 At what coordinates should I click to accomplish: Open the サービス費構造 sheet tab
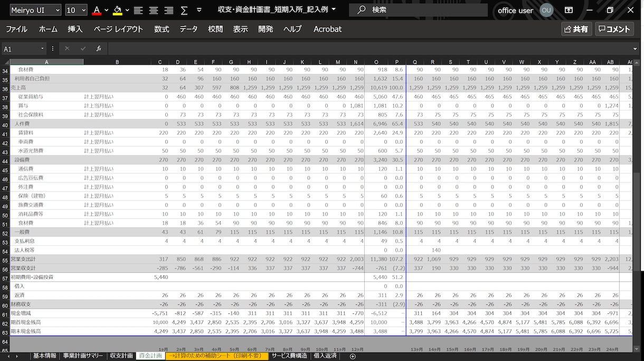click(x=289, y=356)
